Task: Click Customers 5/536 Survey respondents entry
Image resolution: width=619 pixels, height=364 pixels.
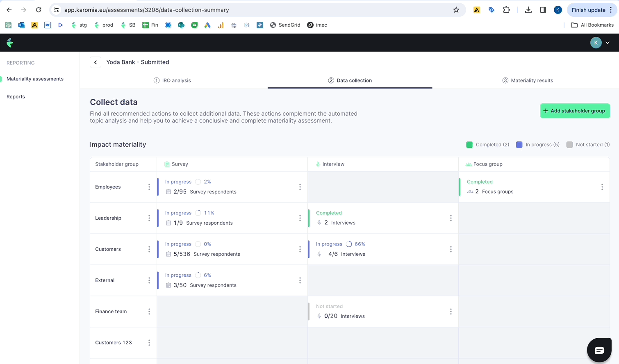Action: (x=203, y=254)
